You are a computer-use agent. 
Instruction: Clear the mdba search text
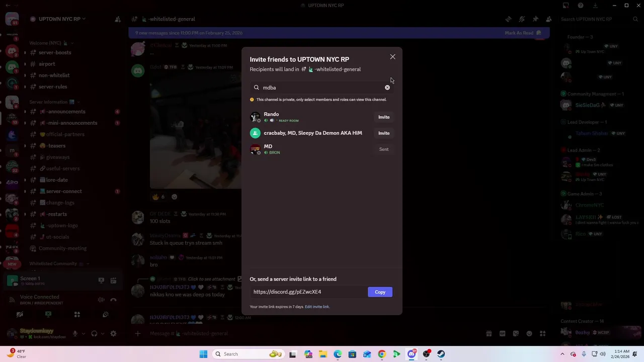pos(387,87)
